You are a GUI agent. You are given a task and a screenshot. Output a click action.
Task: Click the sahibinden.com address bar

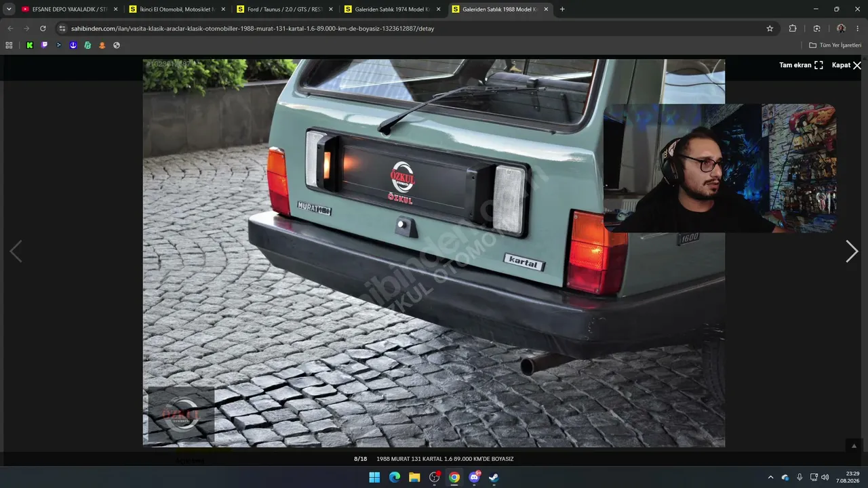pyautogui.click(x=415, y=28)
